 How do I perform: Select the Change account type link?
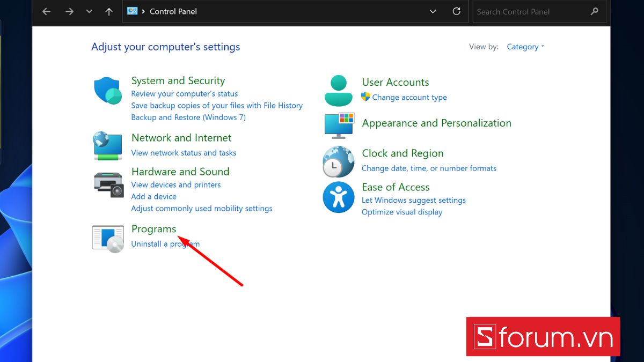tap(409, 98)
